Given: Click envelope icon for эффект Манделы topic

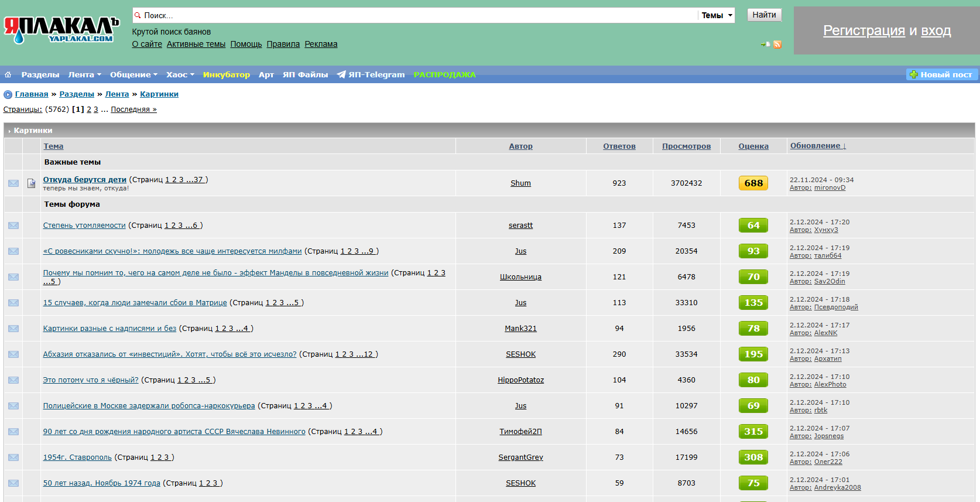Looking at the screenshot, I should tap(13, 277).
